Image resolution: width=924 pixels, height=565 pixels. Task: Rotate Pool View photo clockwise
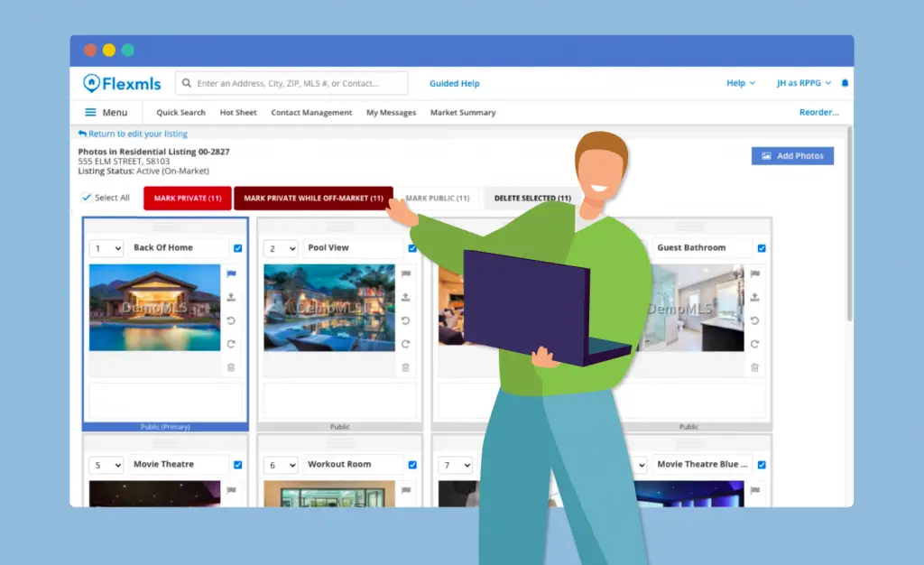coord(405,344)
